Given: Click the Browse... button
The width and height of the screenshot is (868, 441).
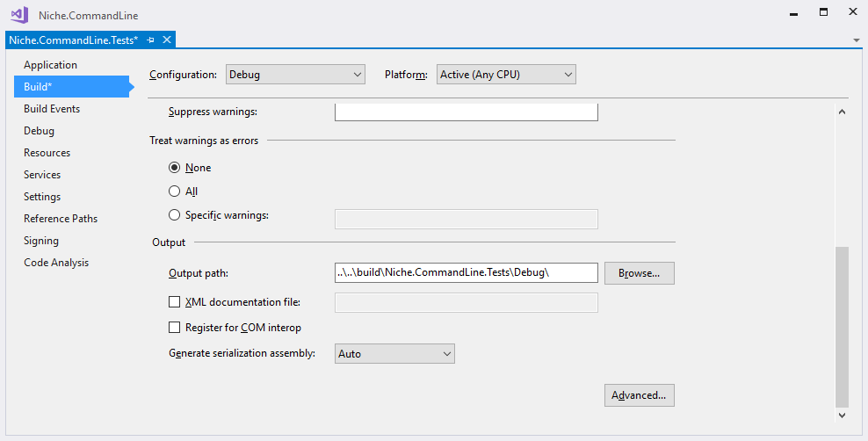Looking at the screenshot, I should [640, 273].
